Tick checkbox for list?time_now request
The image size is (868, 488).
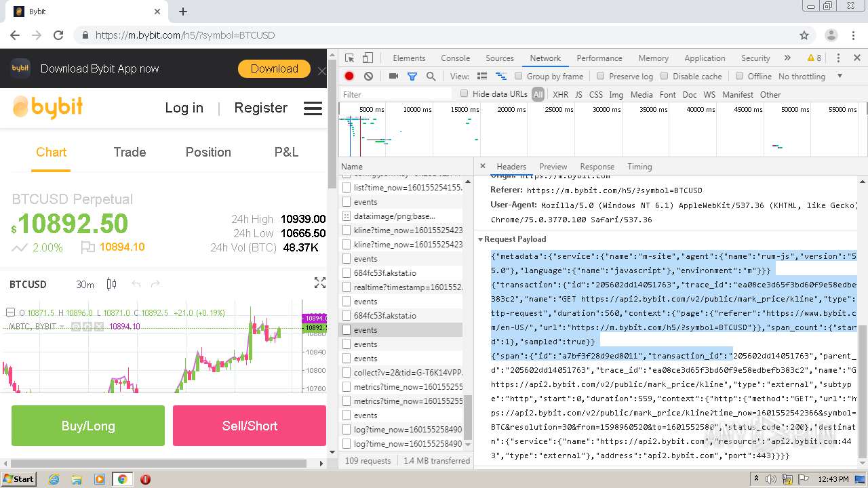pyautogui.click(x=347, y=188)
